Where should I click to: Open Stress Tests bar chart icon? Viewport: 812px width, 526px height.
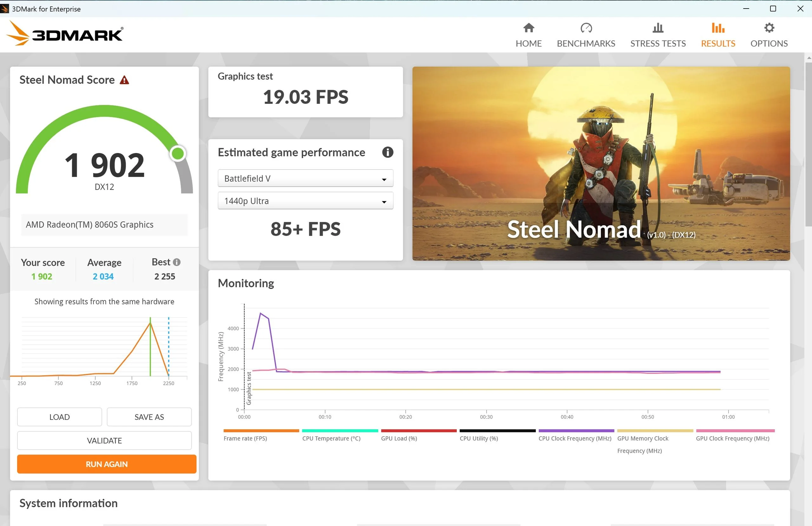click(x=658, y=28)
